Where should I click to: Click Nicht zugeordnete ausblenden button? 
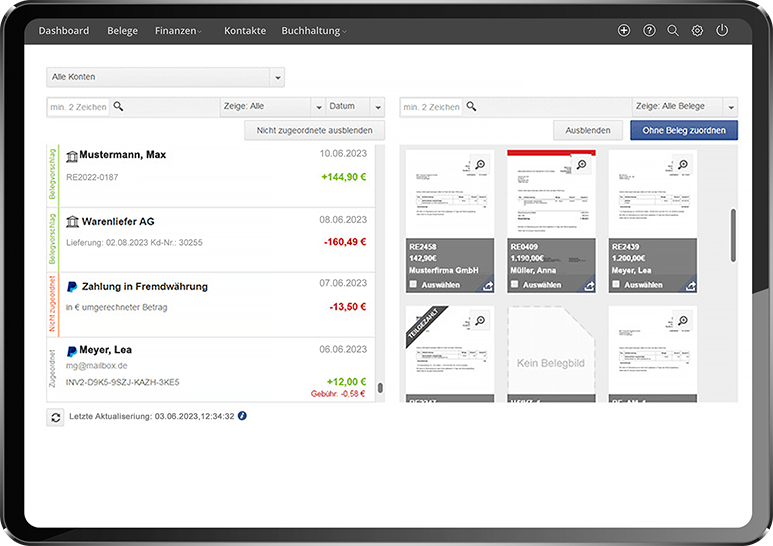click(314, 130)
